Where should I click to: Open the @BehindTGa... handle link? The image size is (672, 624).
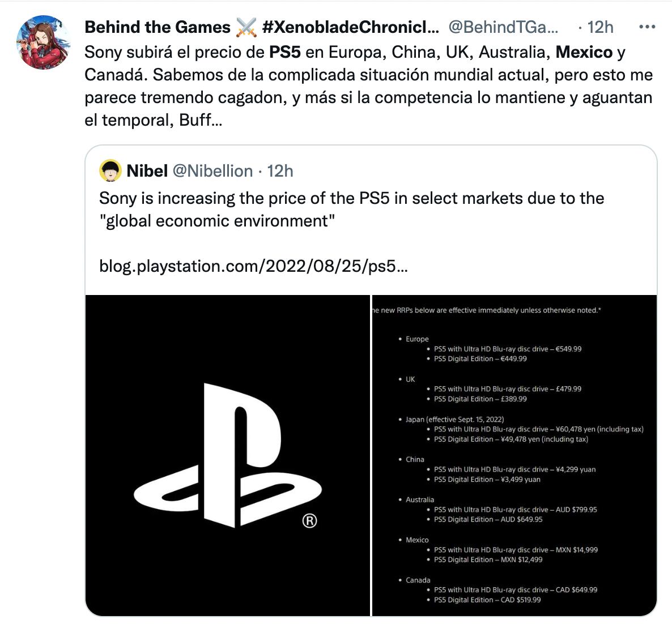coord(503,27)
